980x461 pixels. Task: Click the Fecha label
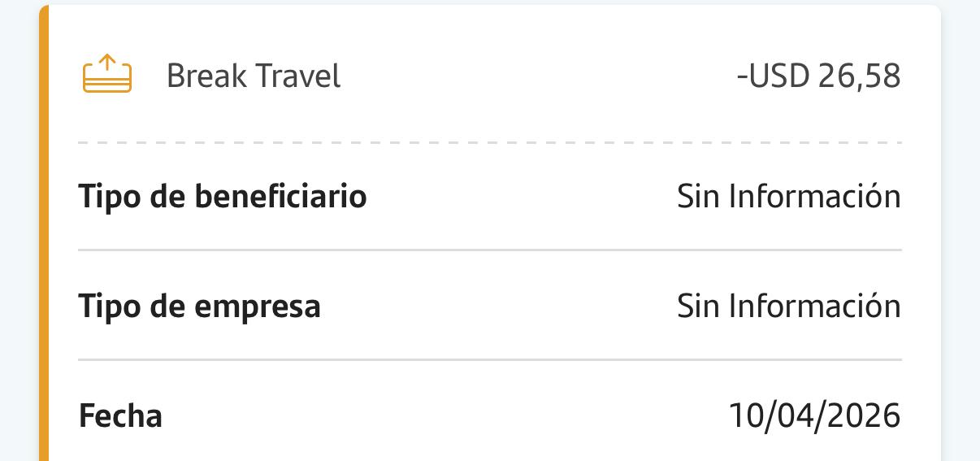[x=120, y=415]
